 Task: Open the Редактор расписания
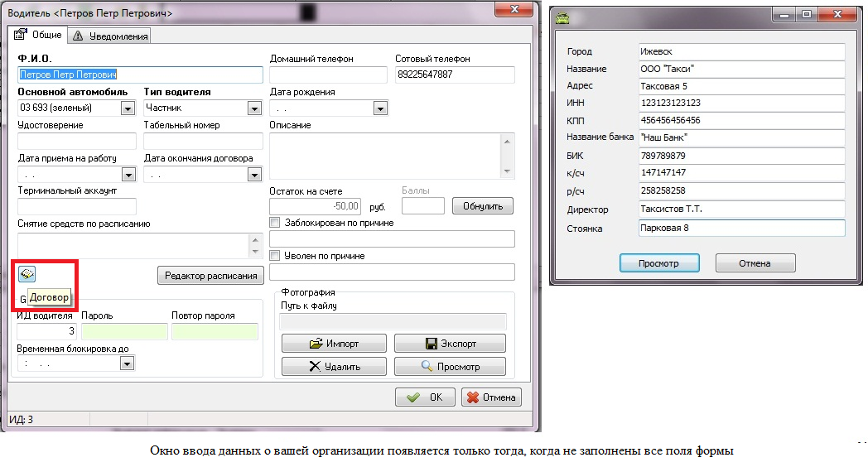tap(210, 276)
